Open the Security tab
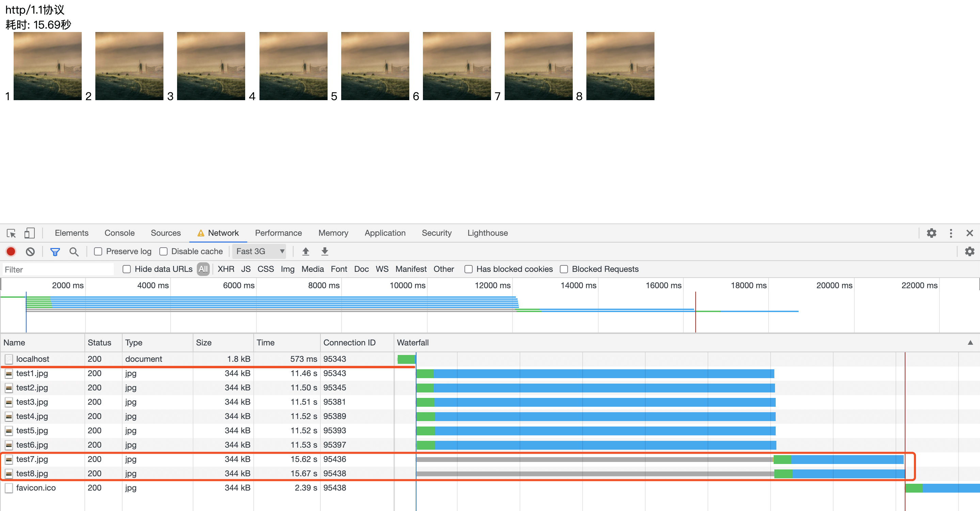980x511 pixels. click(436, 233)
